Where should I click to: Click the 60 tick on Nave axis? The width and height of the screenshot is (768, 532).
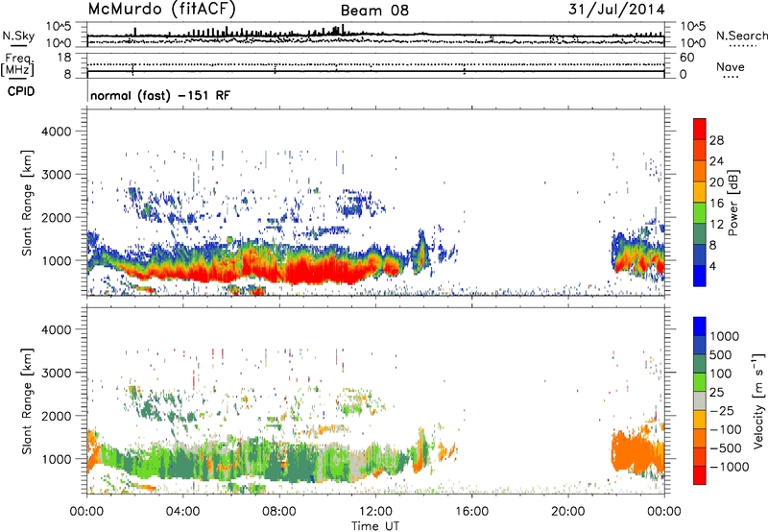[686, 58]
